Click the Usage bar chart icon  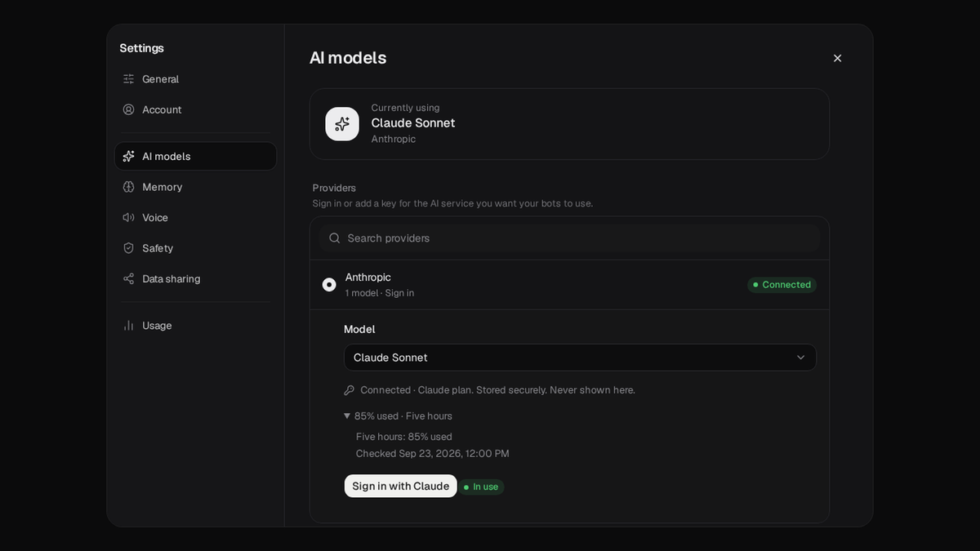(128, 326)
